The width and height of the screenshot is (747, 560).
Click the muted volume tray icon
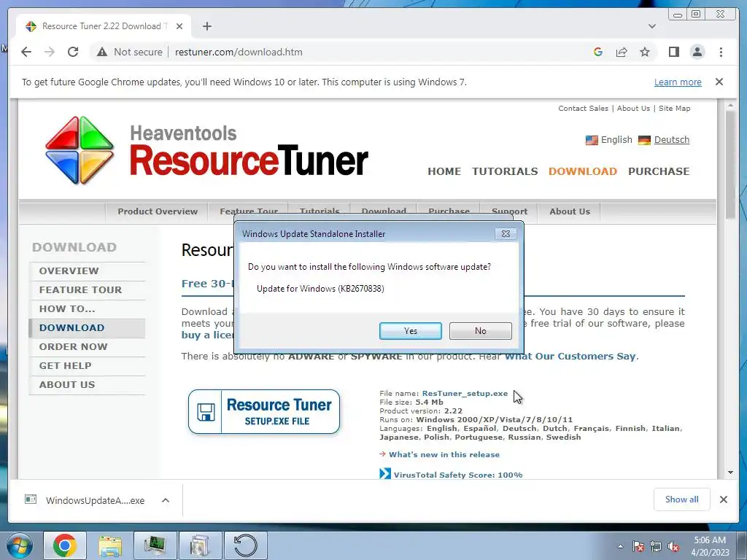673,546
